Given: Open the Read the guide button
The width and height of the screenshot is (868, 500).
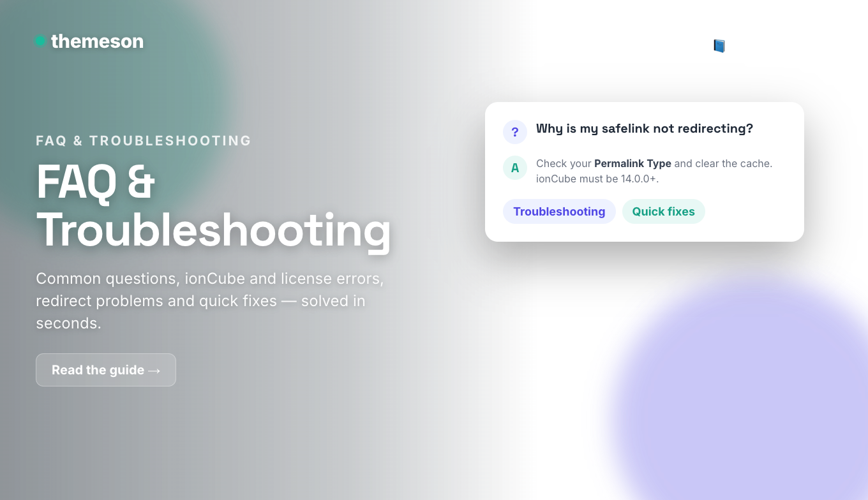Looking at the screenshot, I should (x=106, y=370).
